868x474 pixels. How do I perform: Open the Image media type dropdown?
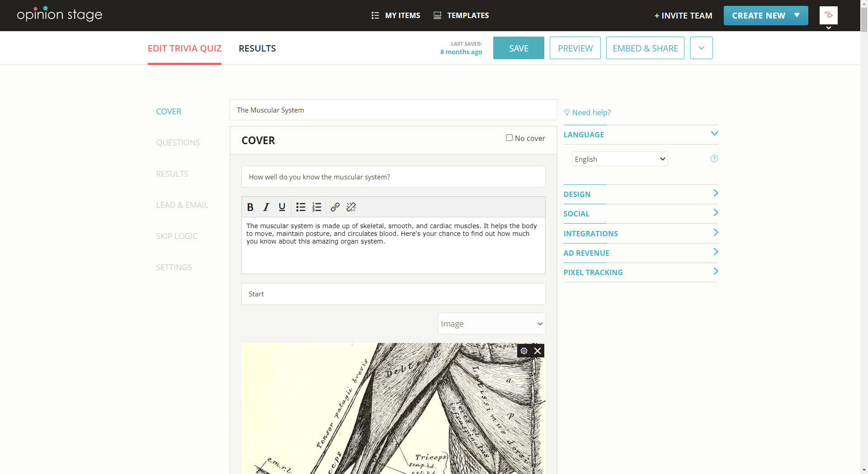click(491, 324)
